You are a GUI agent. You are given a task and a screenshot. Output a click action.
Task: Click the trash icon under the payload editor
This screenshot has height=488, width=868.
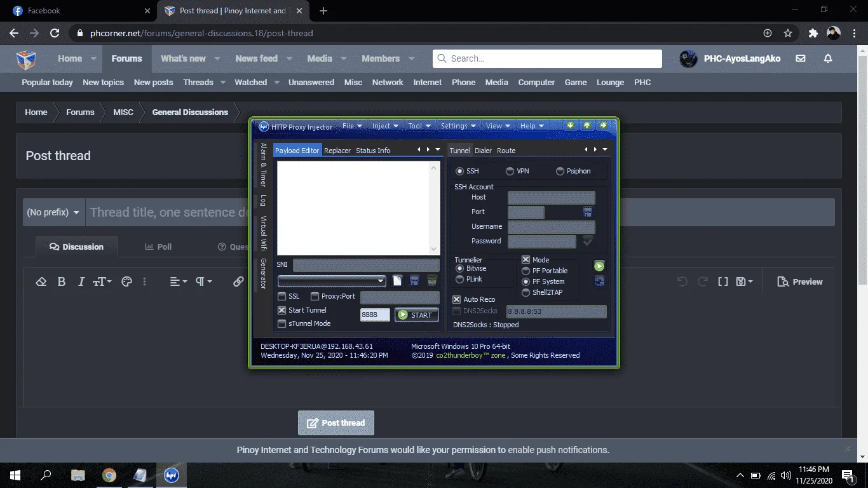click(432, 280)
